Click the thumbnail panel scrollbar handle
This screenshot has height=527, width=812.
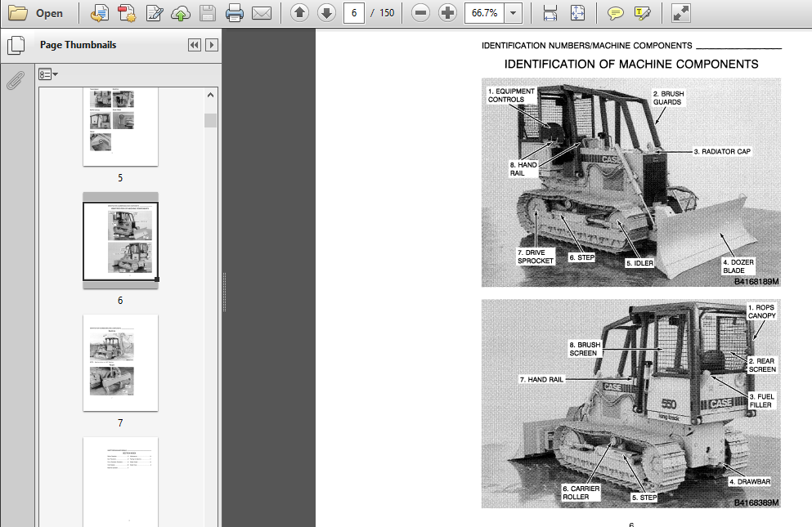tap(210, 120)
